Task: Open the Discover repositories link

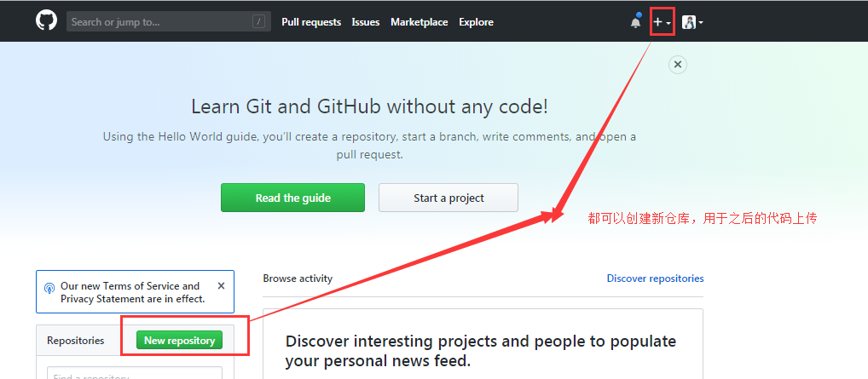Action: 655,279
